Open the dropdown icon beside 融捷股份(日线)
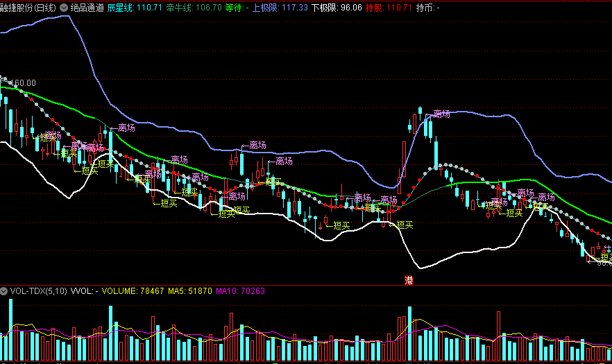Viewport: 612px width, 364px height. tap(64, 8)
